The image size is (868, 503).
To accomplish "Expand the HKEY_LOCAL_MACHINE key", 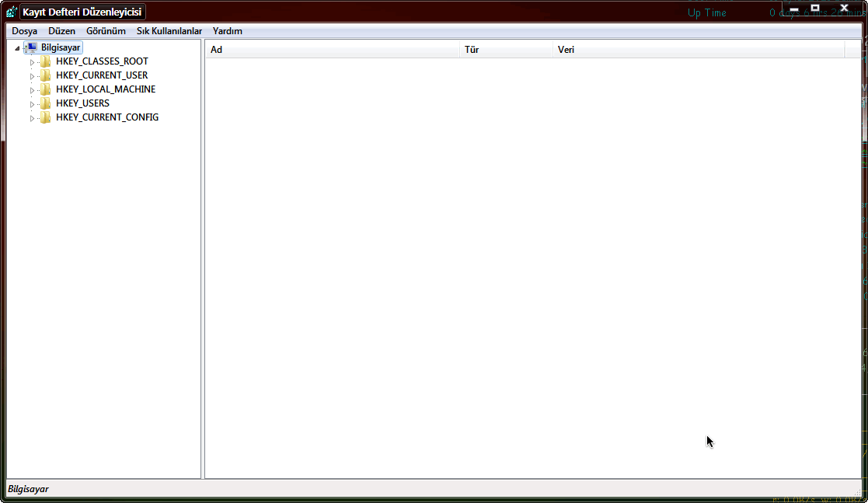I will pyautogui.click(x=32, y=89).
